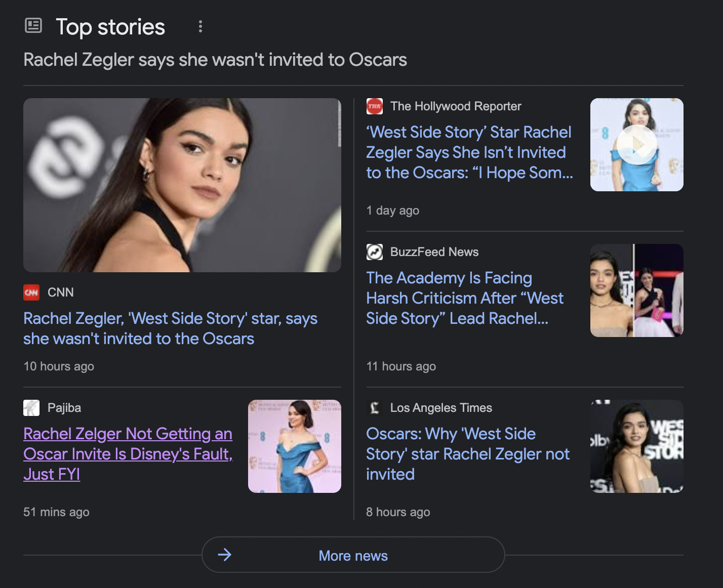Open the Los Angeles Times Oscars headline
This screenshot has height=588, width=723.
pos(468,454)
